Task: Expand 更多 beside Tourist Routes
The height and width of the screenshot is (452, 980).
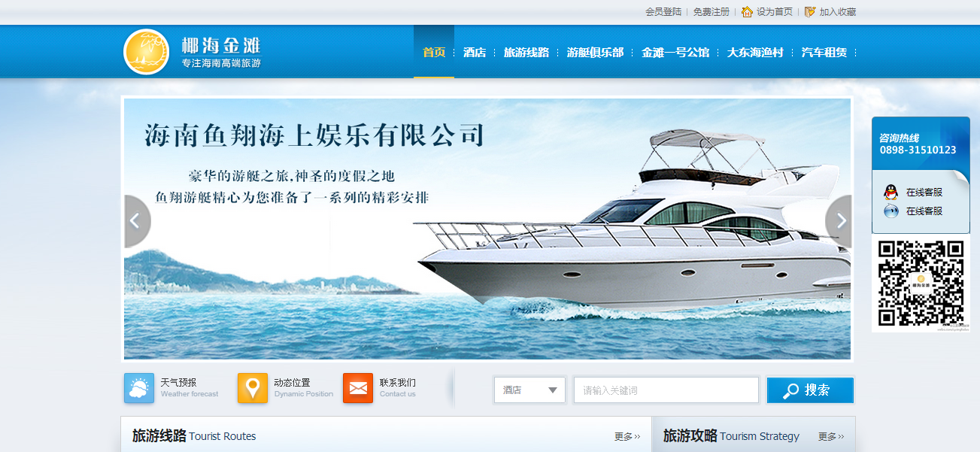Action: click(x=627, y=436)
